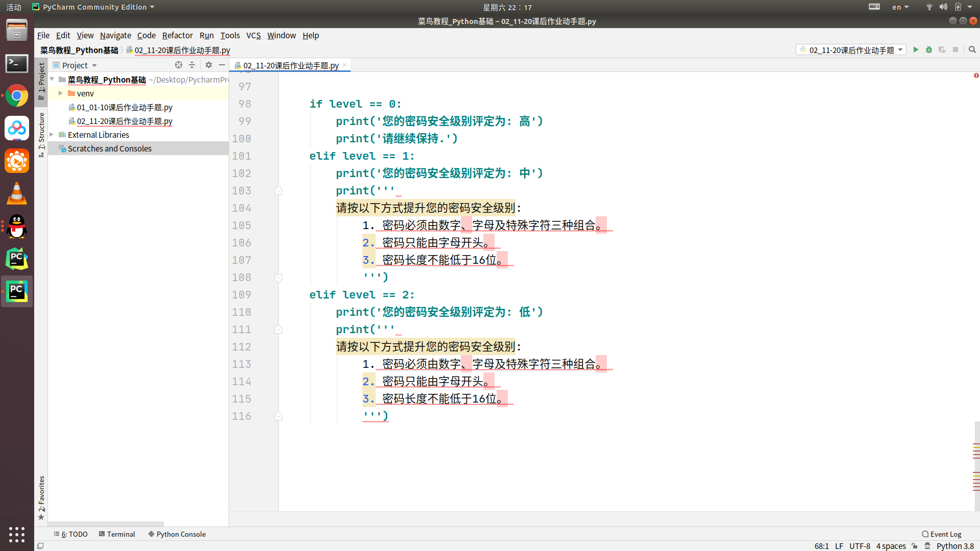Click the Stop process square icon
This screenshot has width=980, height=551.
pos(955,49)
